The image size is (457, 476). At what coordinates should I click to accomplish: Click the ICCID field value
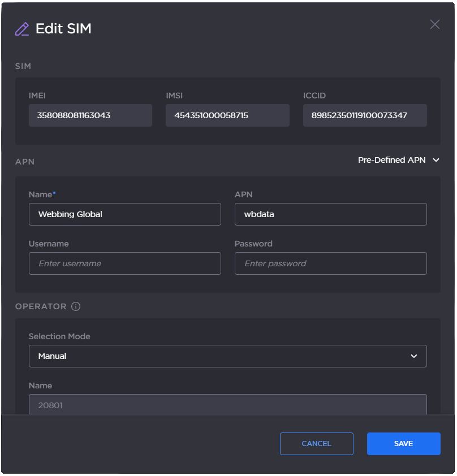tap(365, 115)
